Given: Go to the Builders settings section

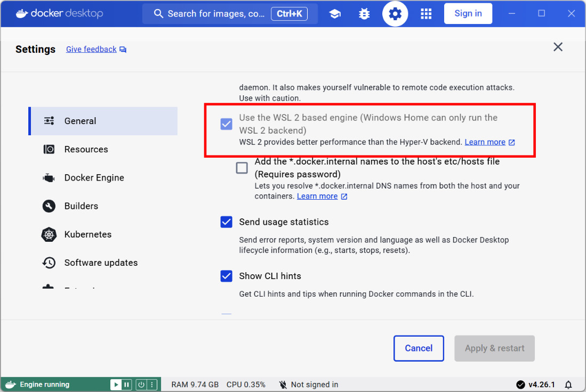Looking at the screenshot, I should 103,206.
